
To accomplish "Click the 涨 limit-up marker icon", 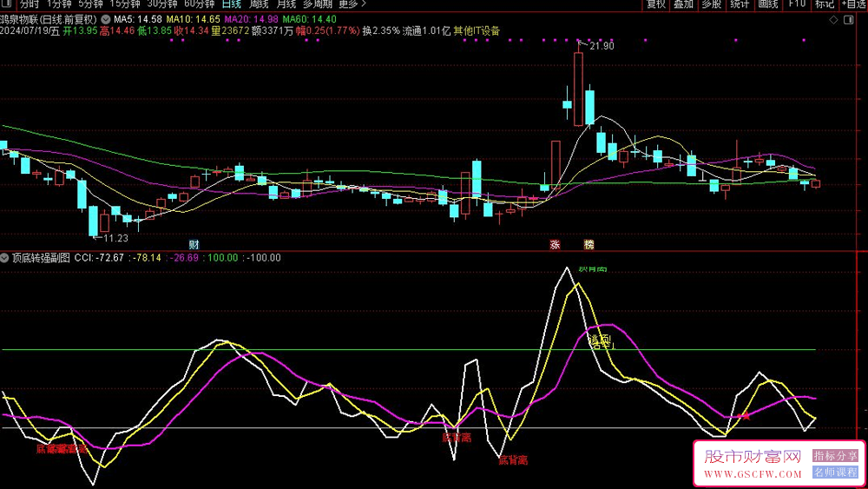I will coord(555,244).
